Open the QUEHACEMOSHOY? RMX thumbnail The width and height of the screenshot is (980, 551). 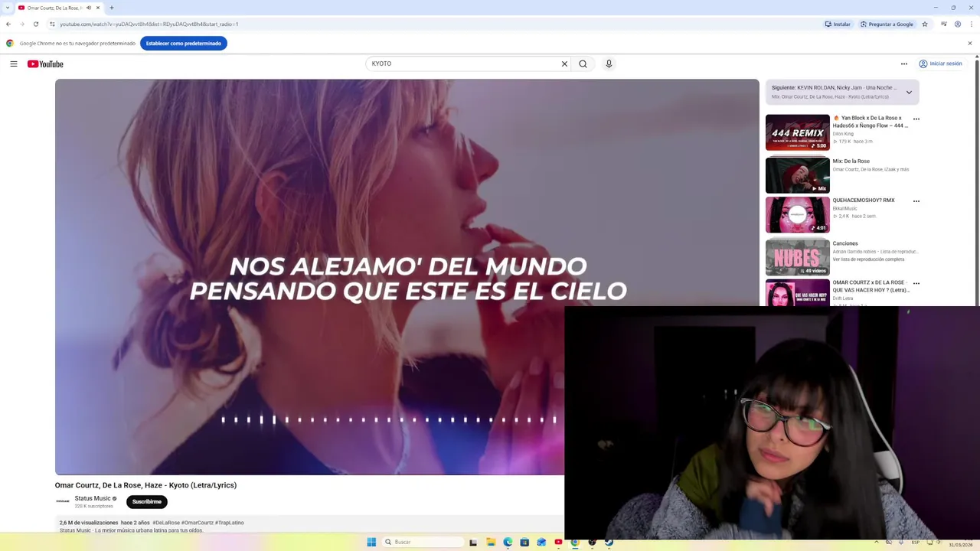[798, 215]
